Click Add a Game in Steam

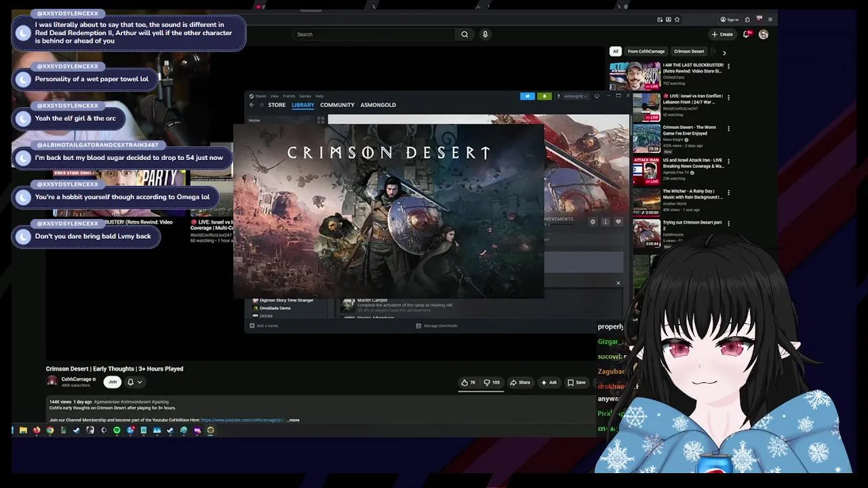264,326
